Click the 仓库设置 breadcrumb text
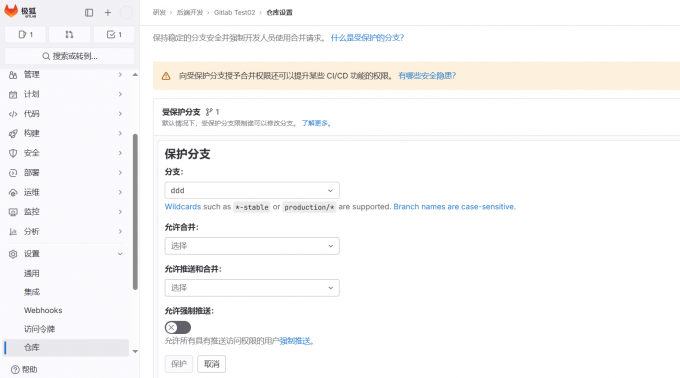 pyautogui.click(x=279, y=13)
